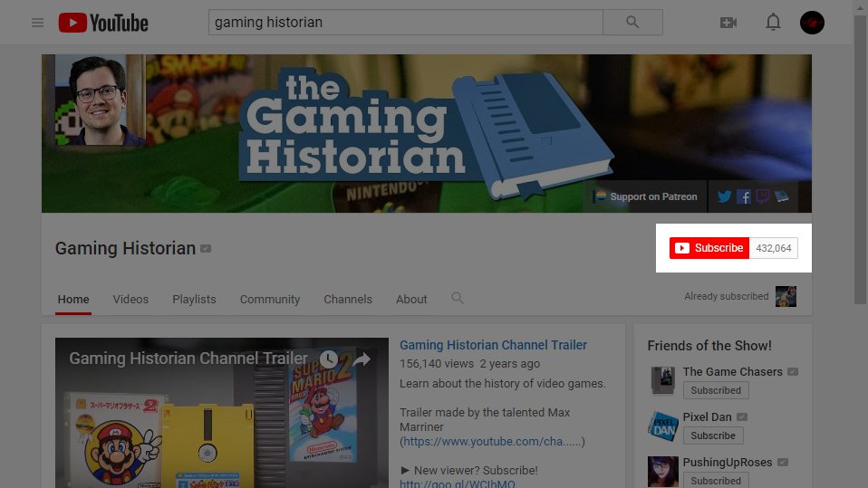Open the About tab
The image size is (868, 488).
411,300
